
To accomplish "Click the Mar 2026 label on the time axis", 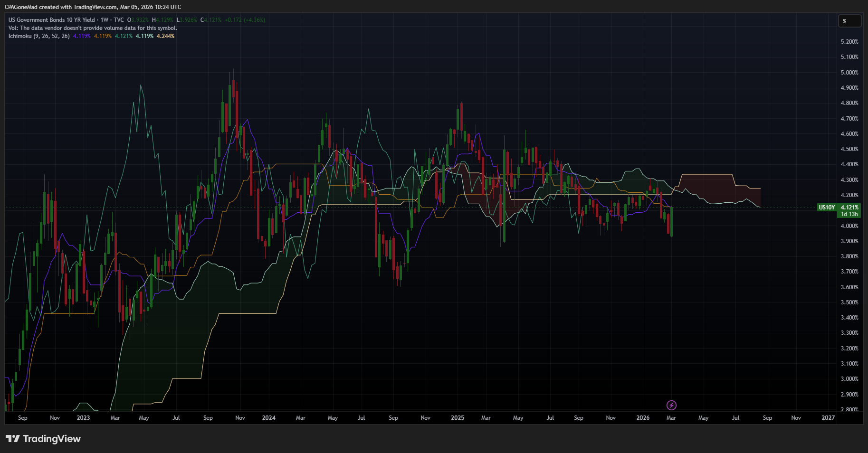I will coord(671,418).
